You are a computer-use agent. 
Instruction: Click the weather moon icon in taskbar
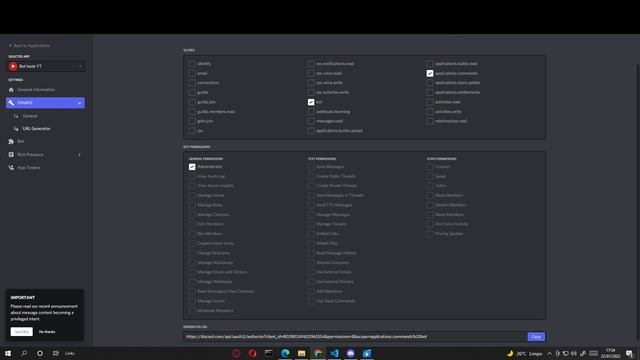pos(510,353)
